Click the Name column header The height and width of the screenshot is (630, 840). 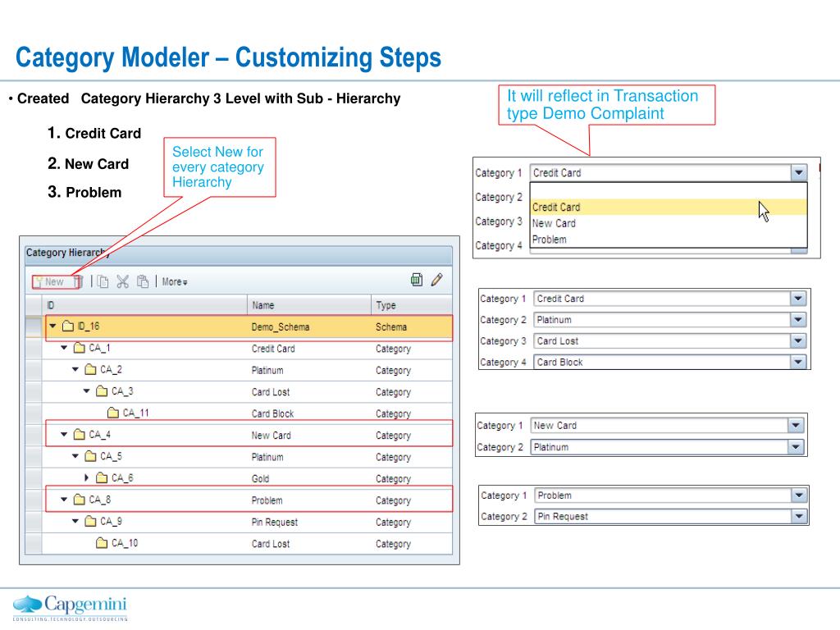pos(309,305)
